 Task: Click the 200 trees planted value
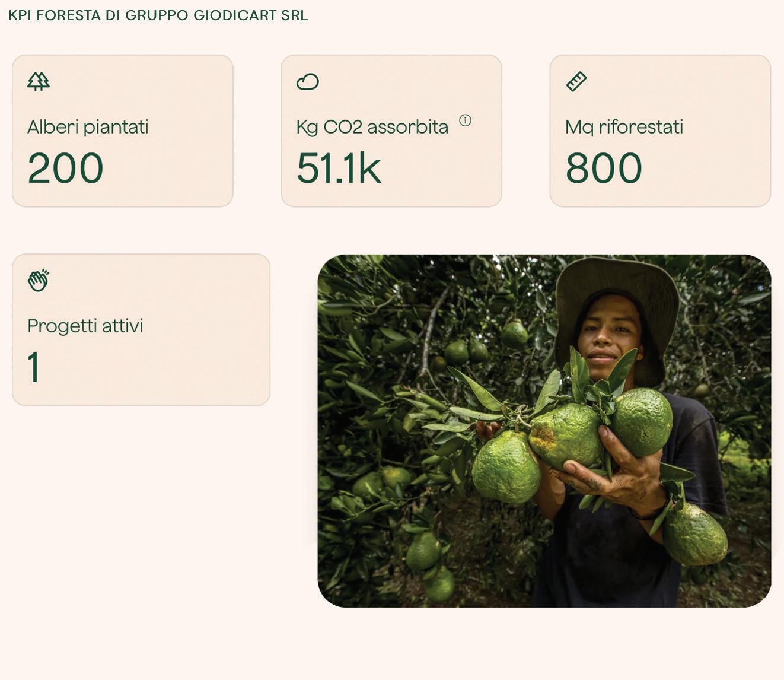65,168
